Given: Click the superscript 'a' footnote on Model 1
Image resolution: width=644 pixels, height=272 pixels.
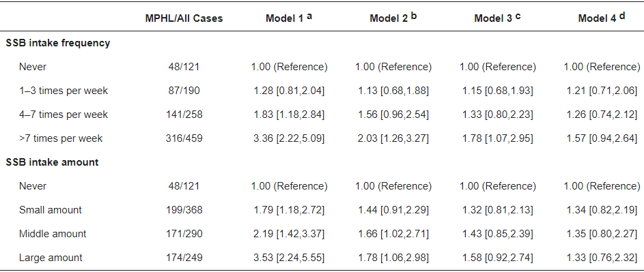Looking at the screenshot, I should (309, 17).
